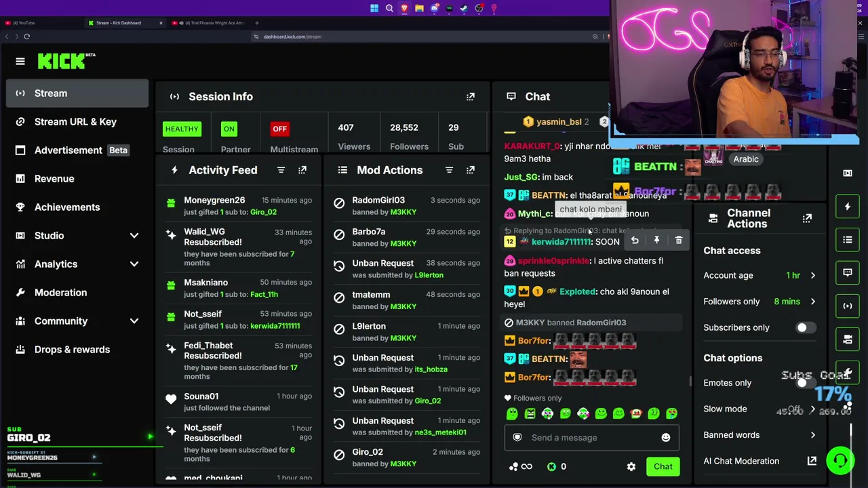Open Drops & rewards page
Viewport: 868px width, 488px height.
click(77, 350)
